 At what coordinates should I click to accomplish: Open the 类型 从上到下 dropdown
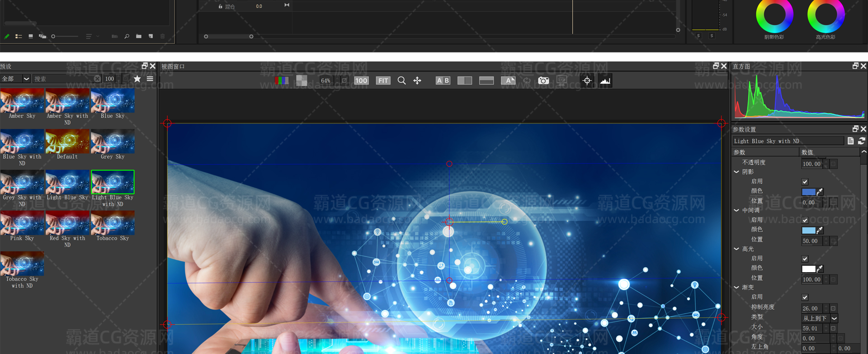coord(820,318)
